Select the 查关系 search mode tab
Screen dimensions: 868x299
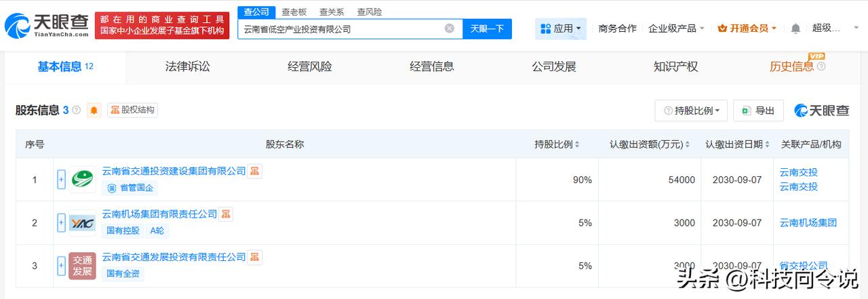[x=332, y=12]
